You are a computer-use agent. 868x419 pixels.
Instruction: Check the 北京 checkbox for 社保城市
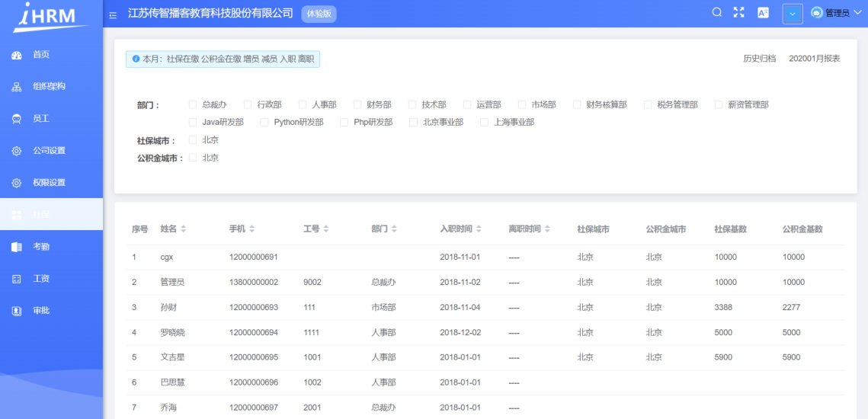[193, 139]
